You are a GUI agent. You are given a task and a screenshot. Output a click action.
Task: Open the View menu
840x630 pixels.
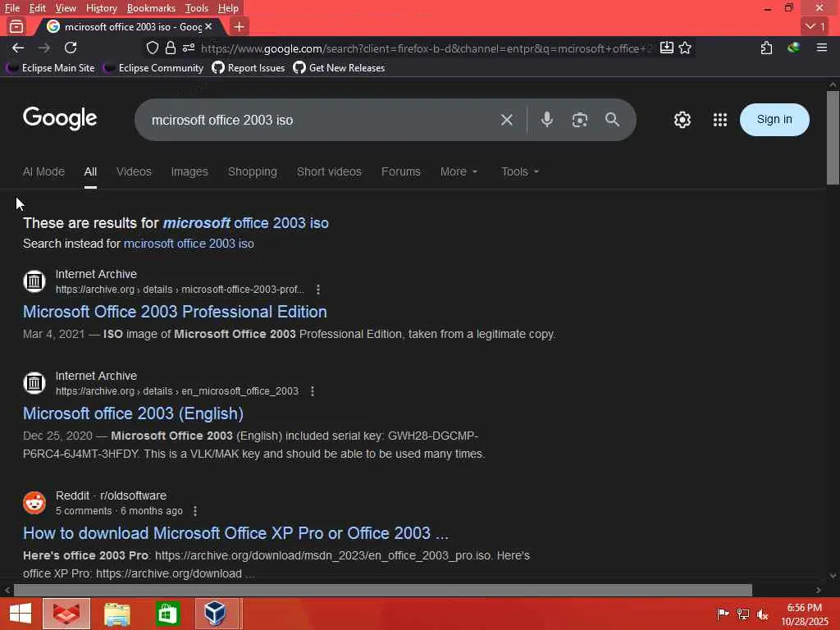pos(66,8)
